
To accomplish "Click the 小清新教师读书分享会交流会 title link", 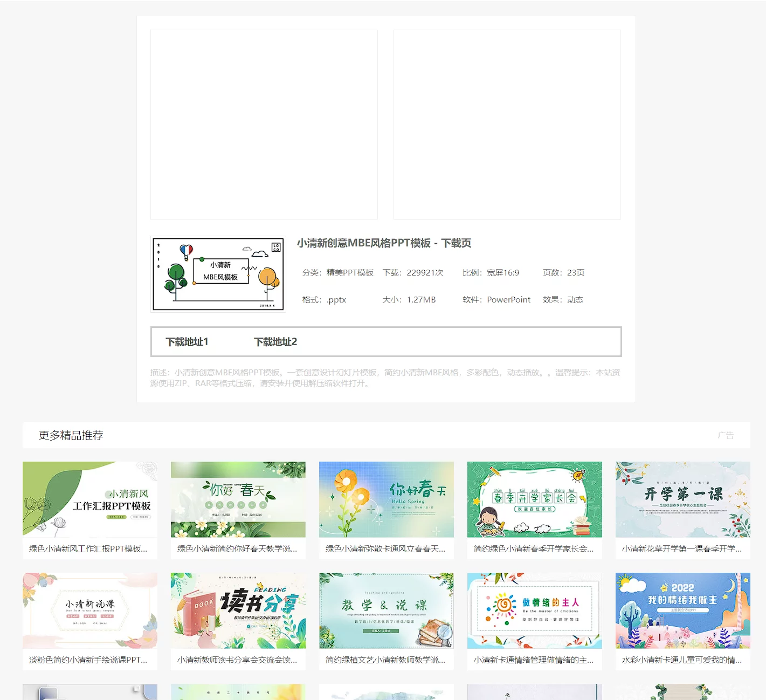I will [237, 660].
